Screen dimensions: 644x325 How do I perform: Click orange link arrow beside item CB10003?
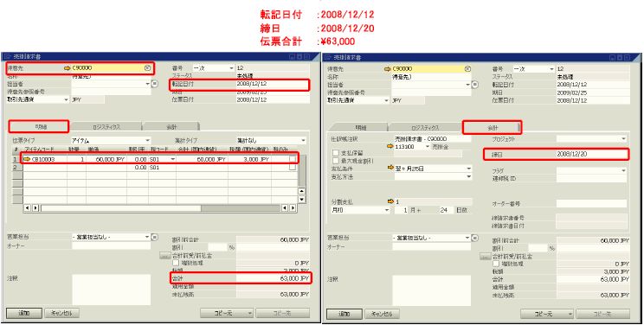27,159
